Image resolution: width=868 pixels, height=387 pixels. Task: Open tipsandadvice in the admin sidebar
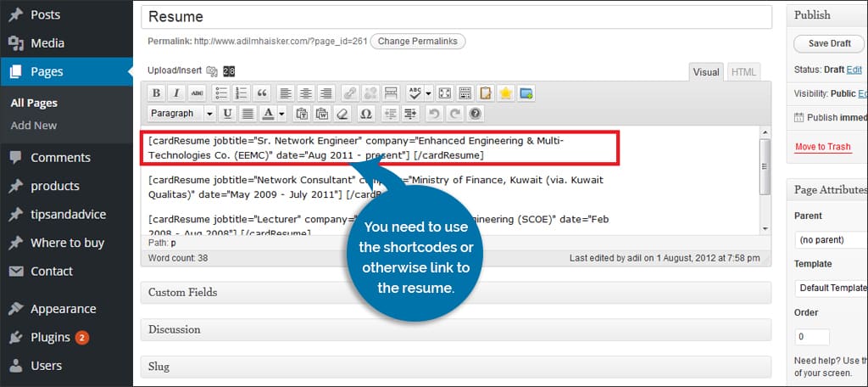click(66, 215)
